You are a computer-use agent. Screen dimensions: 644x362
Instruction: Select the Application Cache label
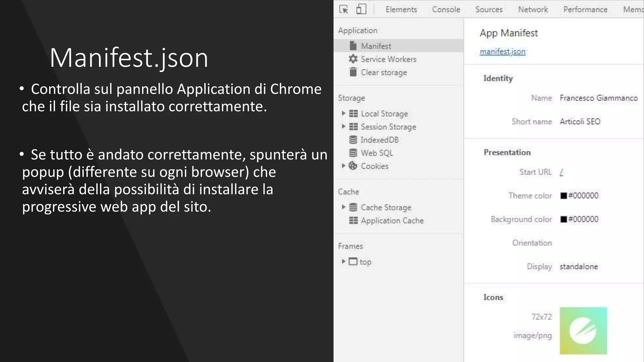[x=392, y=221]
